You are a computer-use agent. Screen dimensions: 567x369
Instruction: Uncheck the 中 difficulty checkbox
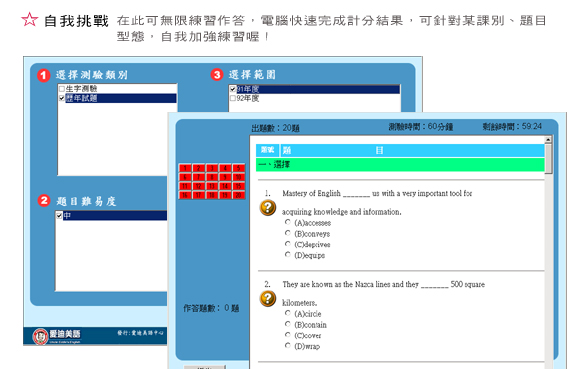pyautogui.click(x=59, y=216)
